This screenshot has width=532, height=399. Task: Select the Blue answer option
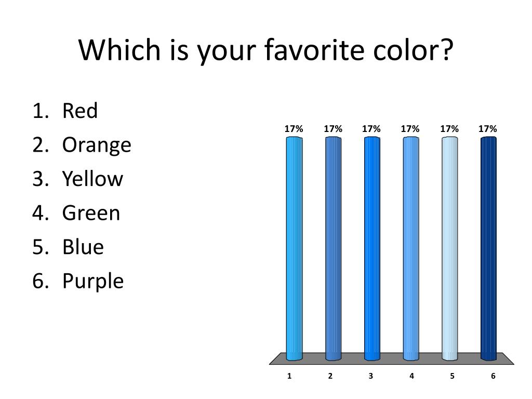68,247
